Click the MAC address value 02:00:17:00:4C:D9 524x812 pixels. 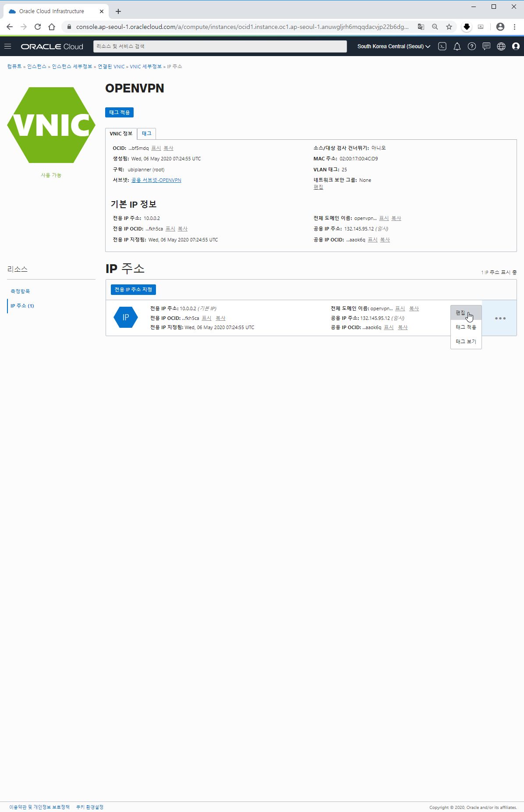358,159
